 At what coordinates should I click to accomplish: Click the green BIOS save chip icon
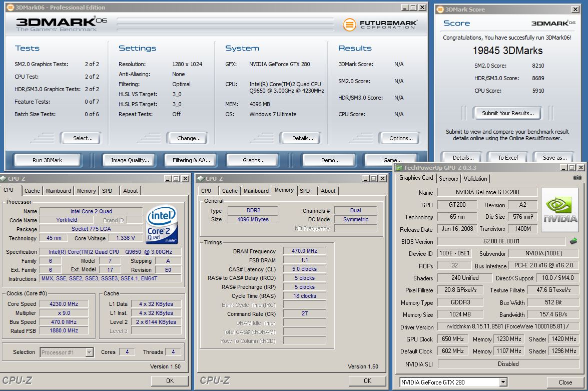pos(573,241)
